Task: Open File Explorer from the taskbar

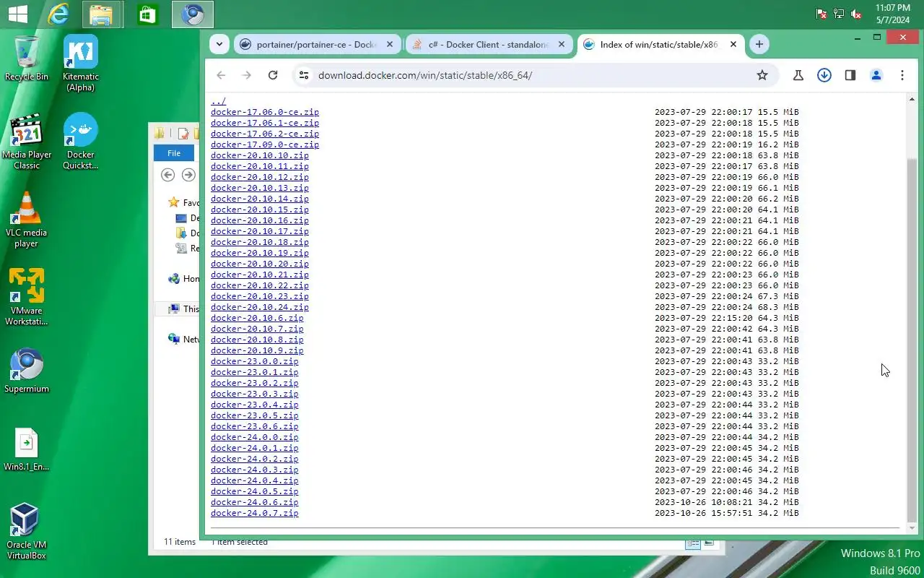Action: [102, 14]
